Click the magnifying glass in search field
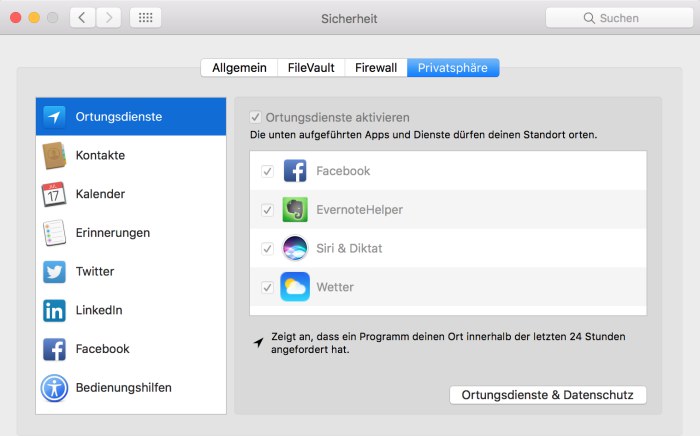 pyautogui.click(x=589, y=18)
